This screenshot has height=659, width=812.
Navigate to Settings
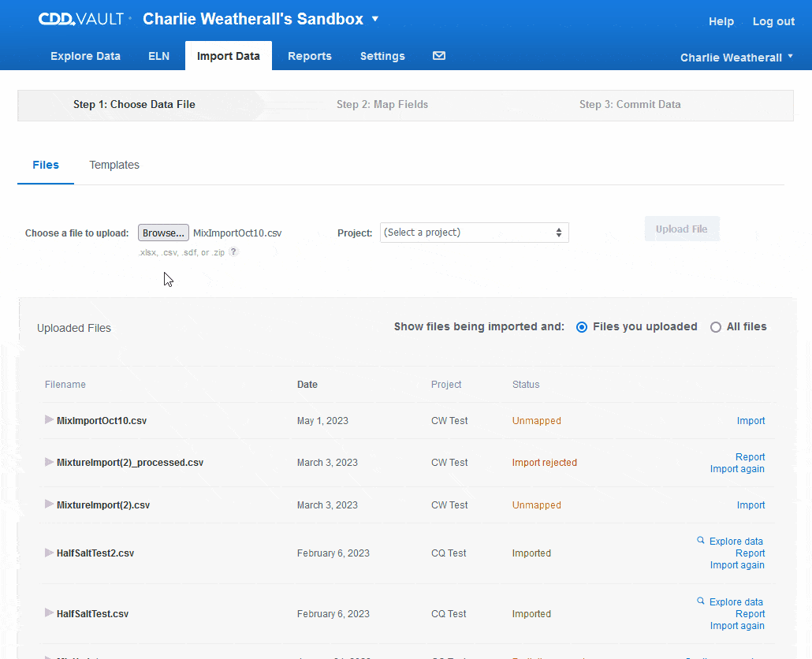382,56
